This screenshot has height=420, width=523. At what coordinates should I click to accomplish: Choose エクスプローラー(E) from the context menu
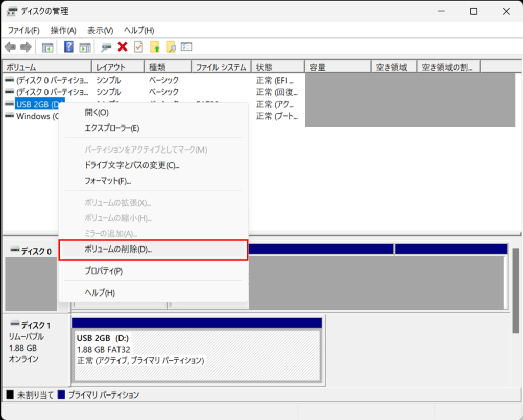pyautogui.click(x=153, y=128)
